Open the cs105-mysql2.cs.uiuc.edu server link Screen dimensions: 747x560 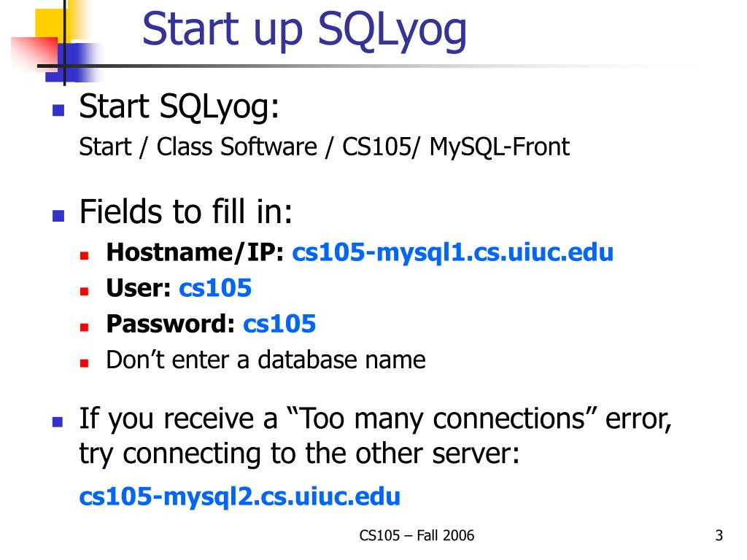click(x=239, y=497)
